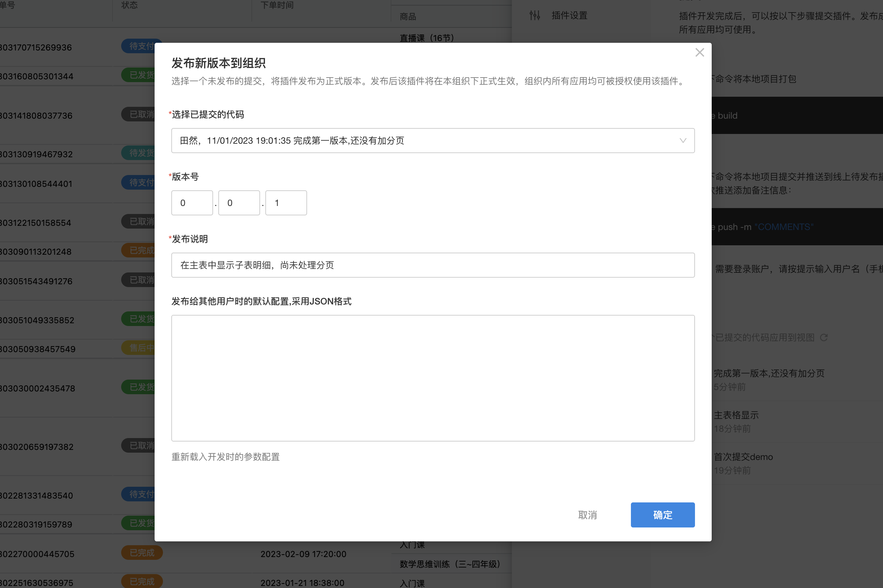Click order number 303050938457549
Viewport: 883px width, 588px height.
click(x=38, y=349)
